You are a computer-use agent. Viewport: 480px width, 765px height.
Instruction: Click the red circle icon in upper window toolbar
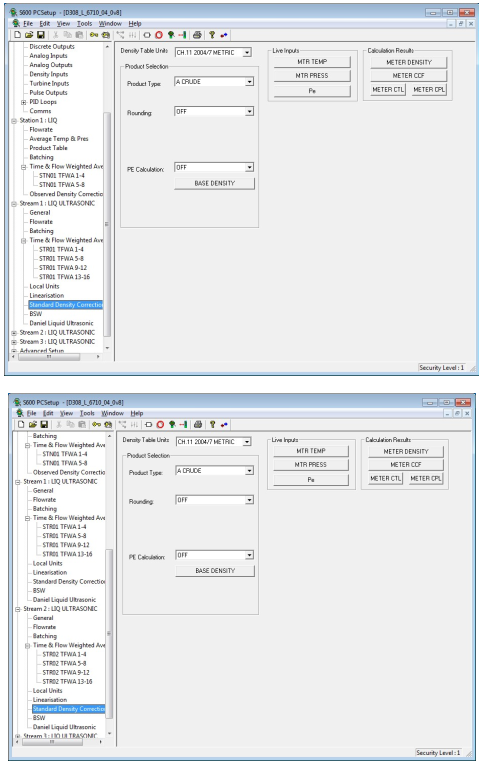pos(159,35)
